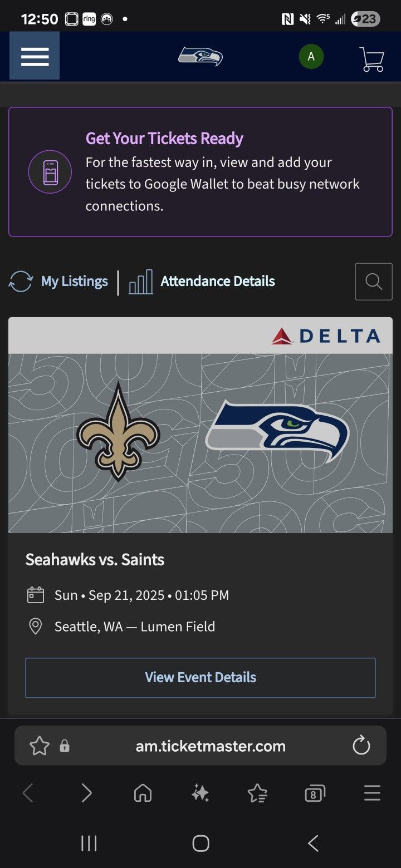Click the search magnifier button

pyautogui.click(x=374, y=282)
